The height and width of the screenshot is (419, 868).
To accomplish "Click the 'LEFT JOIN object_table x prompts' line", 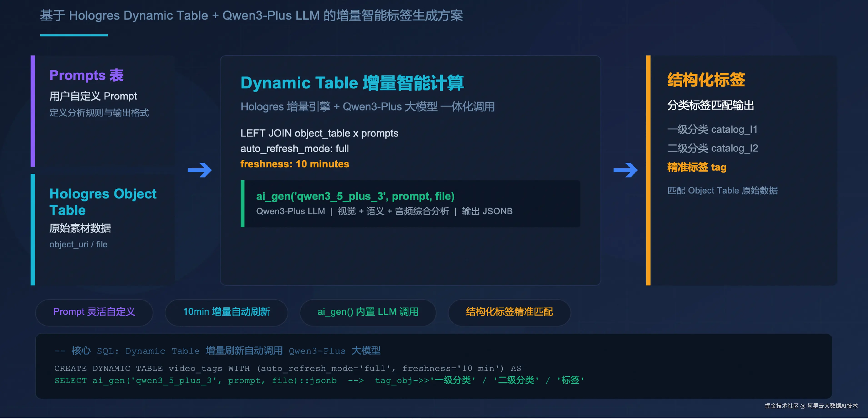I will (x=319, y=133).
